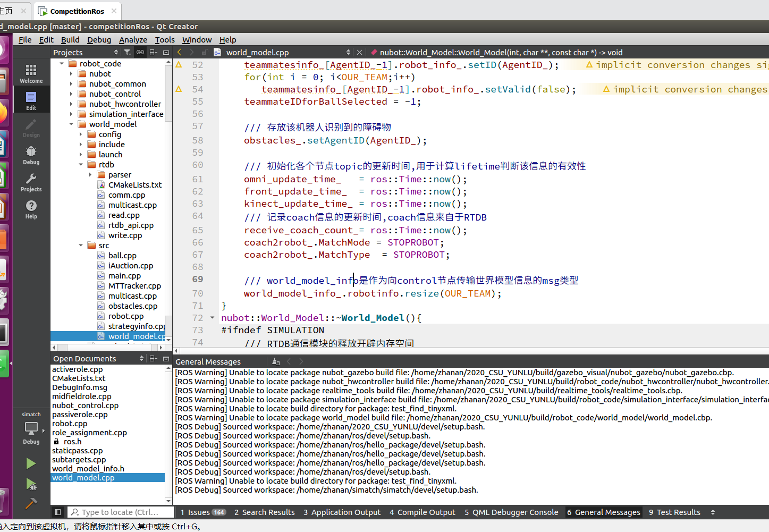Expand nubot folder in tree
Screen dimensions: 769x532
click(71, 74)
